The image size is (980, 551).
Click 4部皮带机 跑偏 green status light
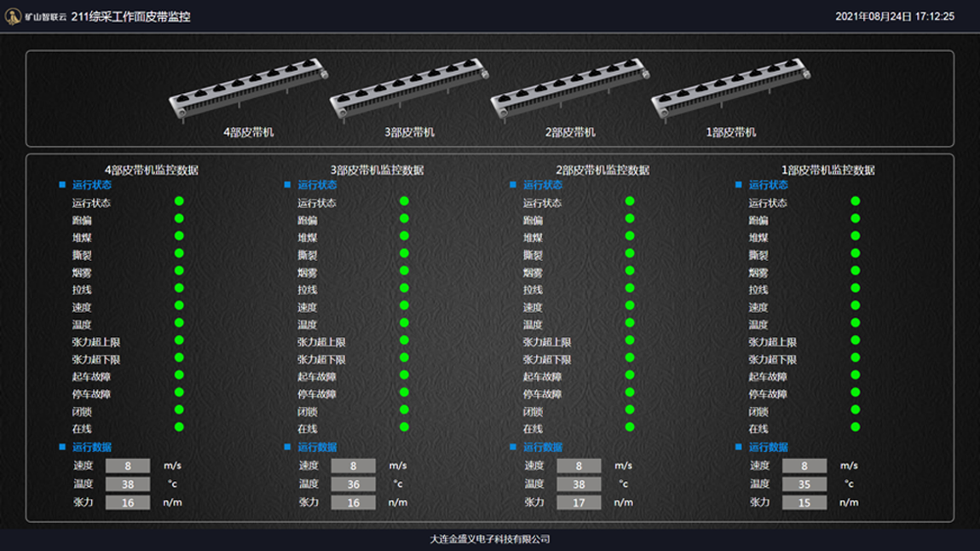tap(179, 219)
